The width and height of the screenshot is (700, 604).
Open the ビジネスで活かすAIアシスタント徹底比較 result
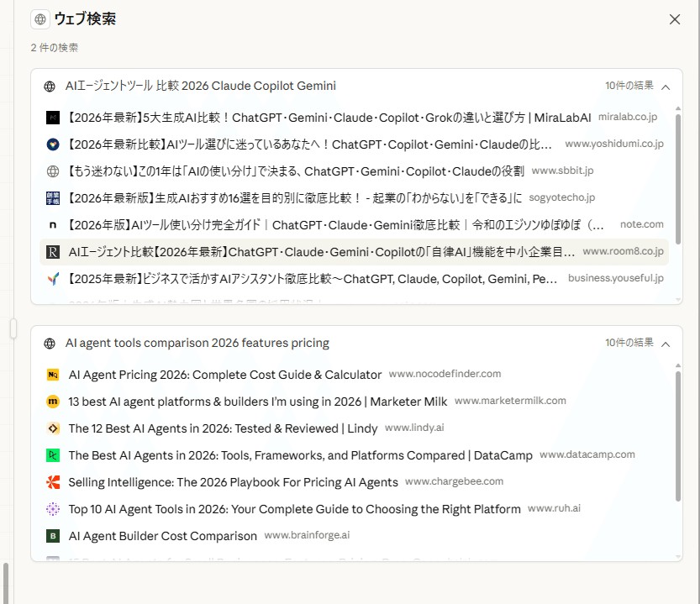354,279
